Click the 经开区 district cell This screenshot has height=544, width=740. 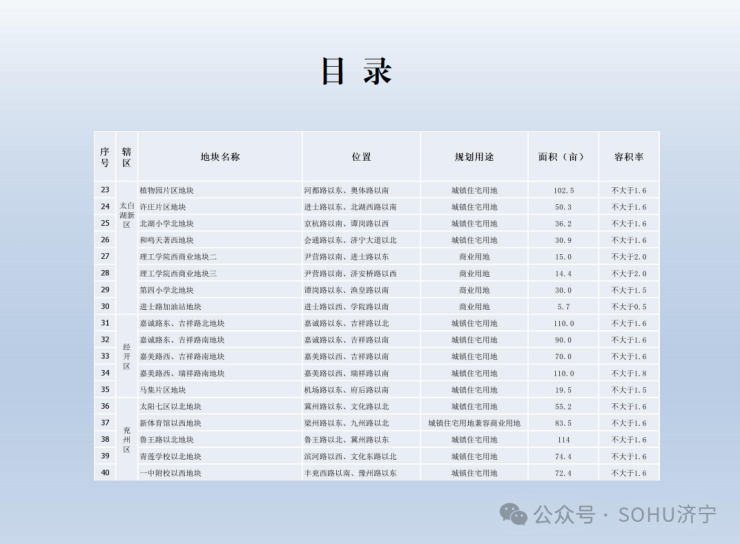click(126, 356)
